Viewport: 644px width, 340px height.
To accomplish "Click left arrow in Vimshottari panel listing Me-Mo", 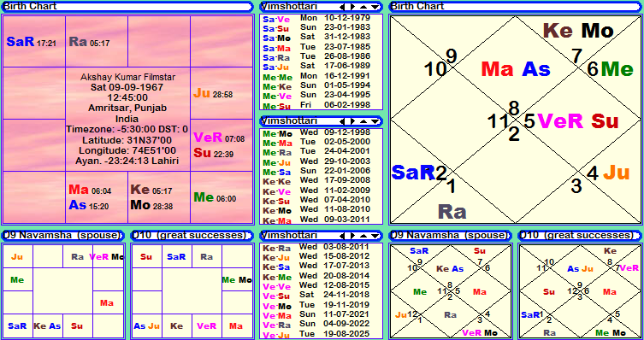I will [343, 121].
